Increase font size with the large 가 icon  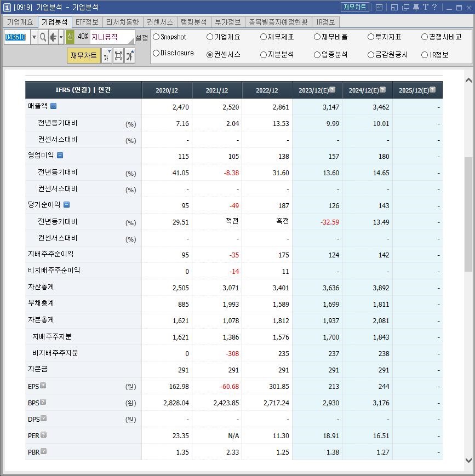tap(130, 56)
